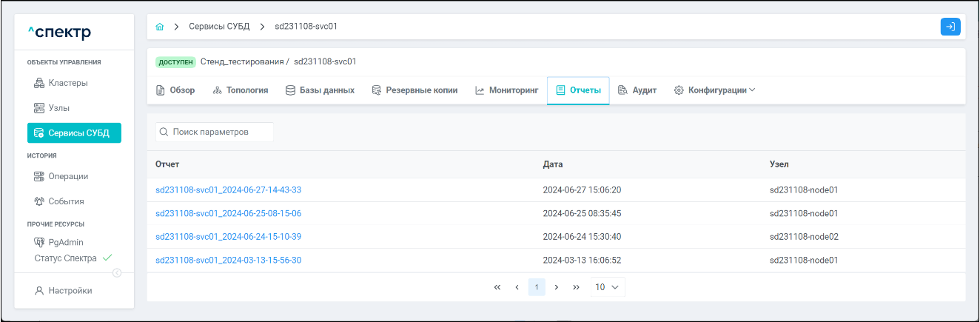Open report sd231108-svc01_2024-06-27-14-43-33

pos(228,189)
